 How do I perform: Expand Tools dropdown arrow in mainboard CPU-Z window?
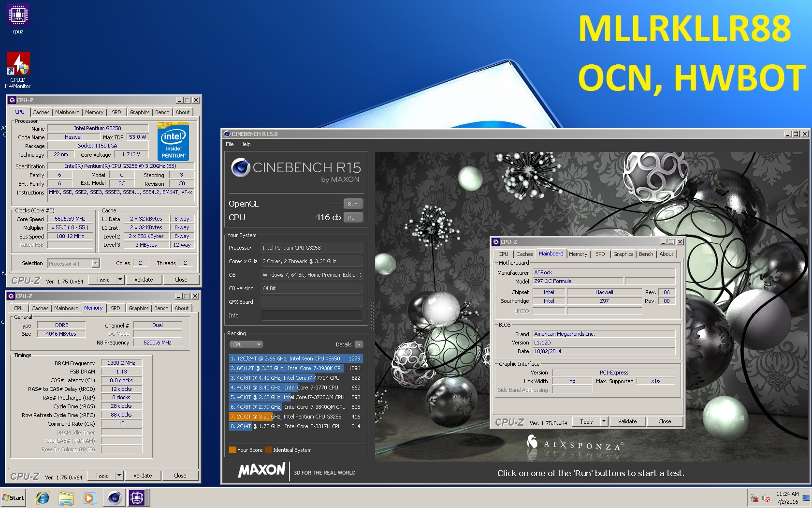tap(604, 421)
